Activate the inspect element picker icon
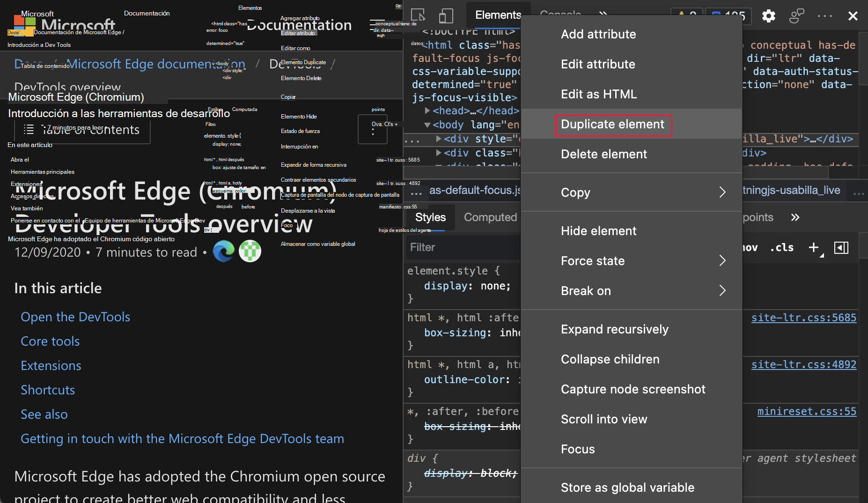 pos(418,15)
